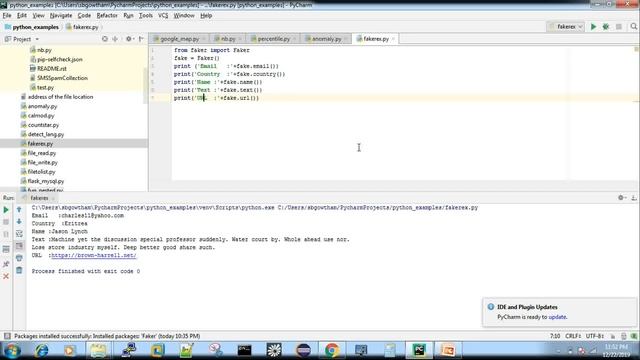Screen dimensions: 640x360
Task: Click line 3 print Email code
Action: pyautogui.click(x=226, y=66)
